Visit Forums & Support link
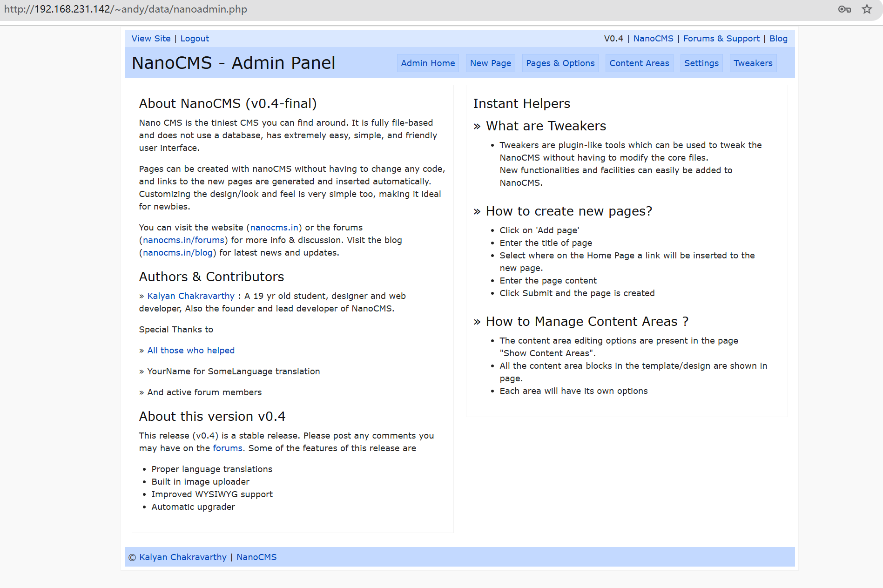The width and height of the screenshot is (883, 588). point(721,39)
